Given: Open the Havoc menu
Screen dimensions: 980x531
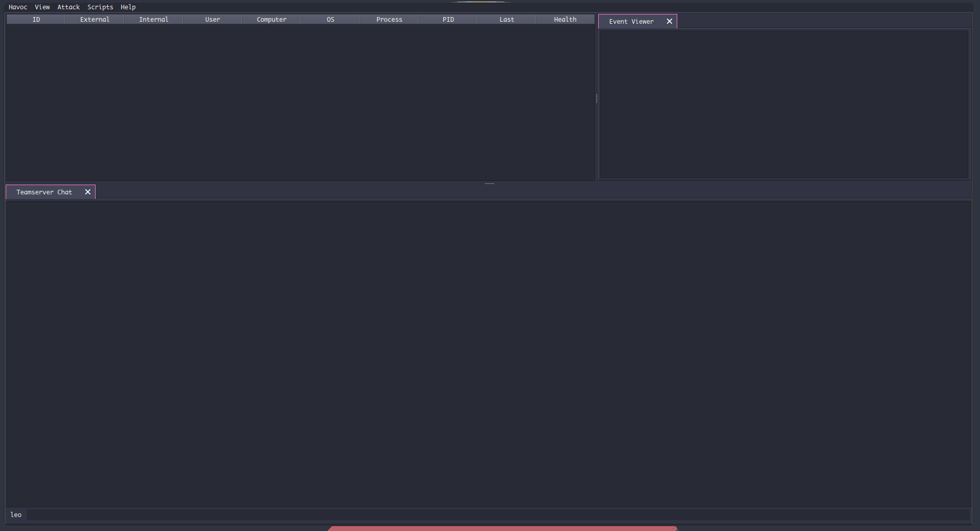Looking at the screenshot, I should tap(18, 7).
